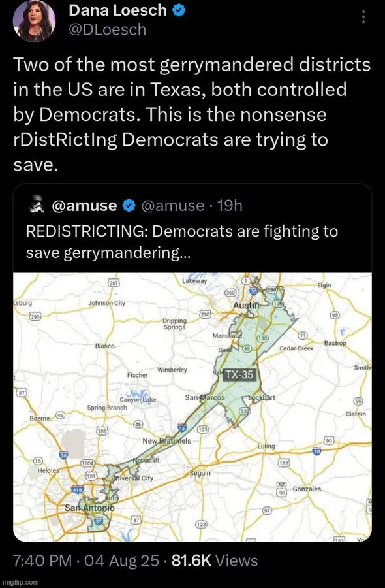Open the quoted REDISTRICTING tweet text

point(182,242)
